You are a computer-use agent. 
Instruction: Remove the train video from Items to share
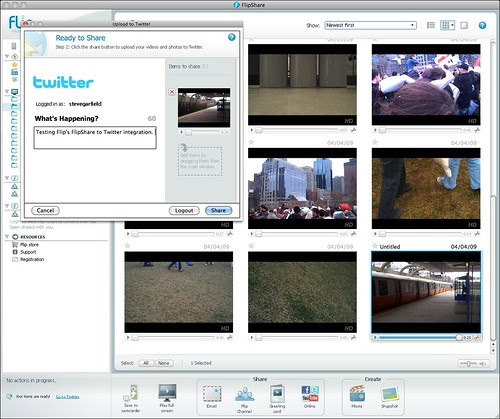click(172, 92)
